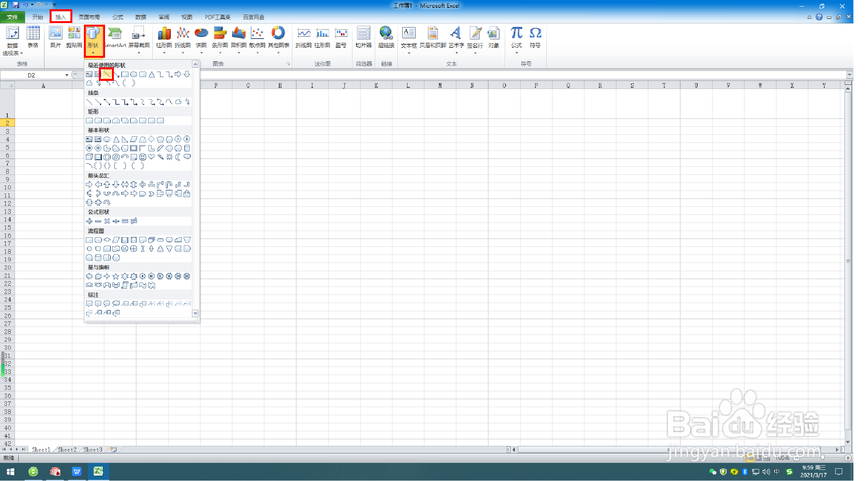Pick the heart in basic shapes
Viewport: 868px width, 481px height.
(152, 157)
